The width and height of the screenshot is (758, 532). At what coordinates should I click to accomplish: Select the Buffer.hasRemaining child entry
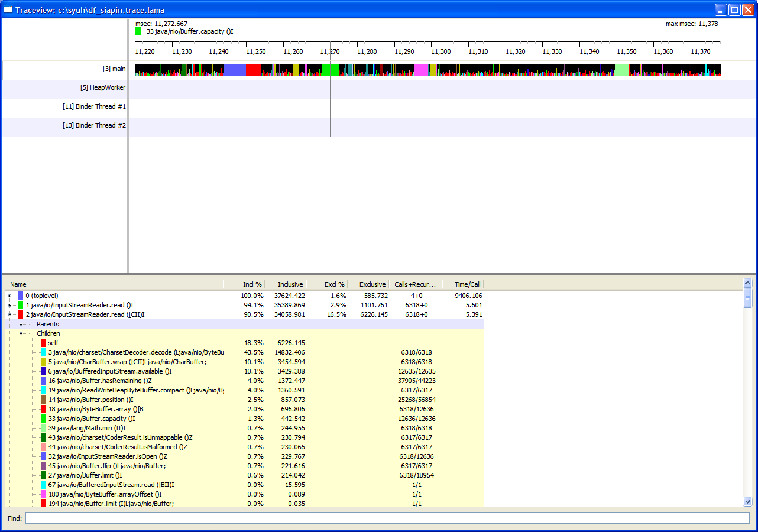tap(99, 381)
